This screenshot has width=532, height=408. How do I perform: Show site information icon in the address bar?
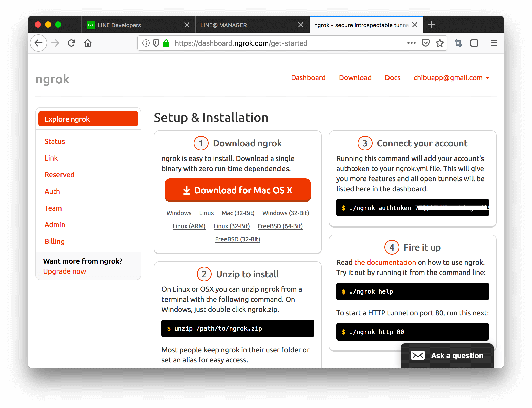coord(146,43)
